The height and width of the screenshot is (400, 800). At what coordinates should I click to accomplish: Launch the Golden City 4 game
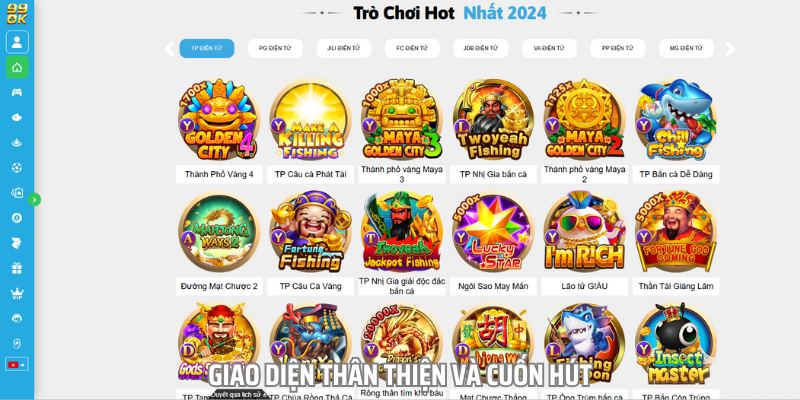tap(219, 119)
